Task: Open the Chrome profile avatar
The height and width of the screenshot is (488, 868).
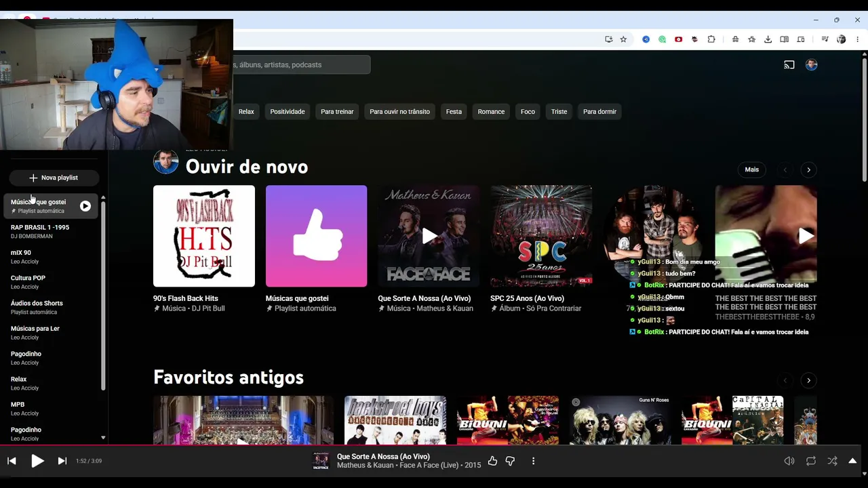Action: pos(842,39)
